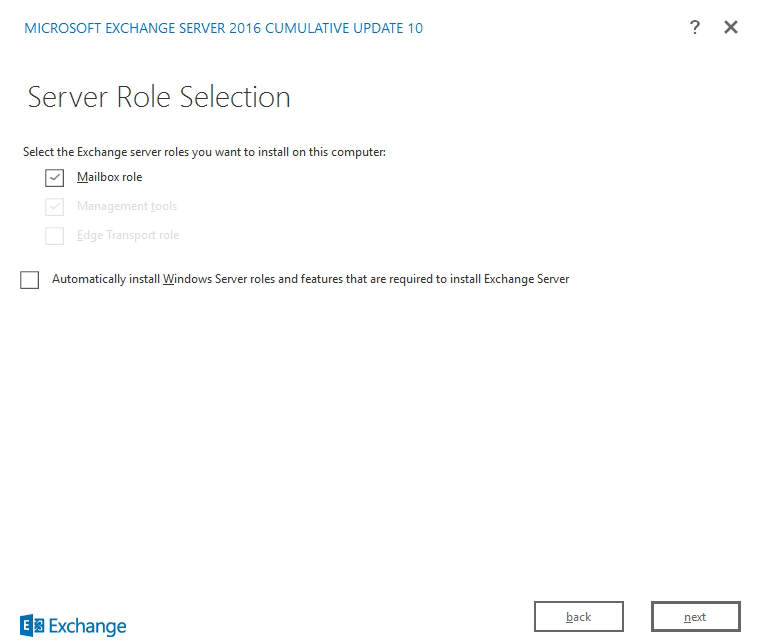
Task: Click the 'Select the Exchange server roles' instruction
Action: (x=204, y=152)
